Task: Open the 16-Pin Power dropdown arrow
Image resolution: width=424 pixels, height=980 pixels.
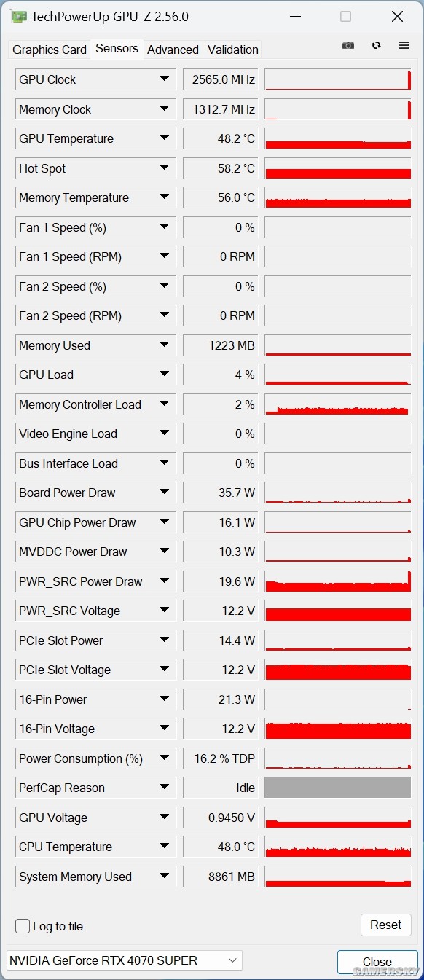Action: point(164,699)
